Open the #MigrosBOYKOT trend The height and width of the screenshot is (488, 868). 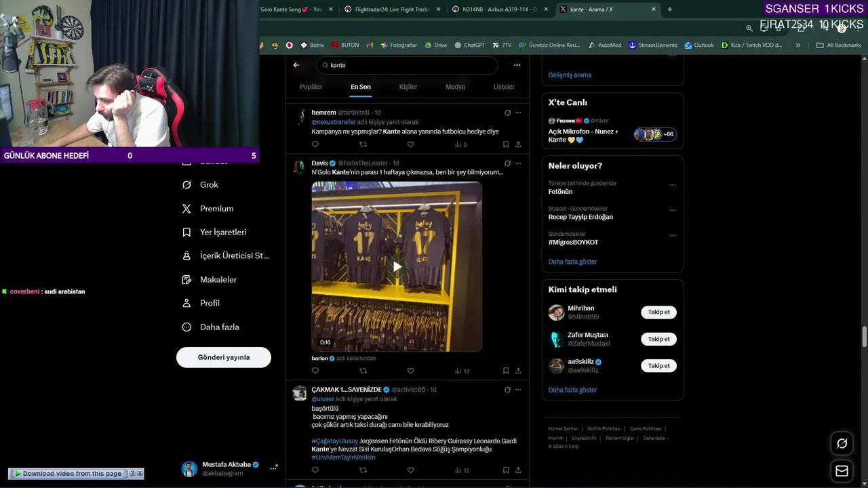[x=573, y=242]
